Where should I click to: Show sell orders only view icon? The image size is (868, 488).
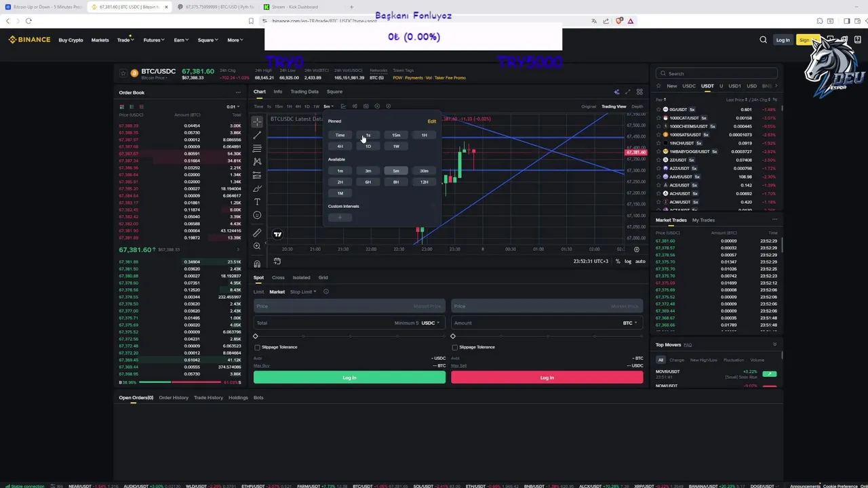tap(141, 106)
